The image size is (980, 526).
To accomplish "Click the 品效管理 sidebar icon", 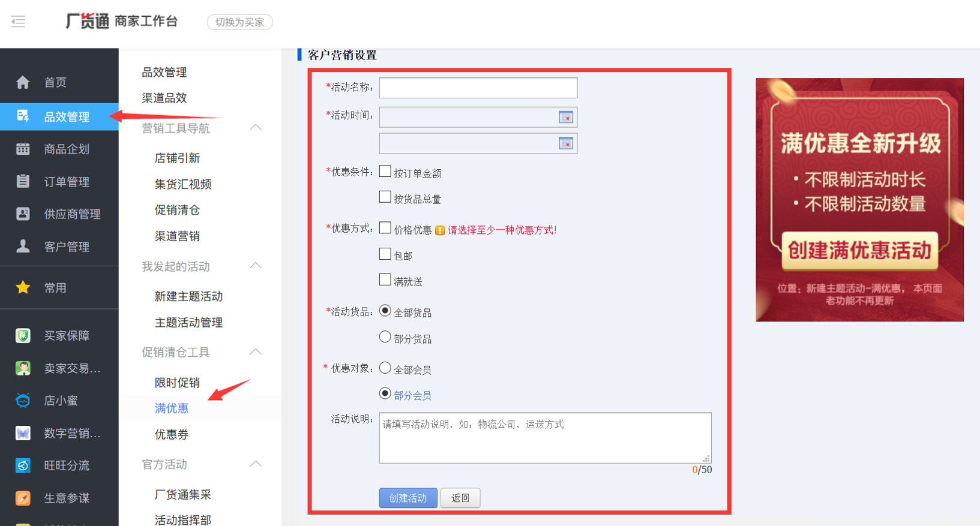I will point(23,116).
